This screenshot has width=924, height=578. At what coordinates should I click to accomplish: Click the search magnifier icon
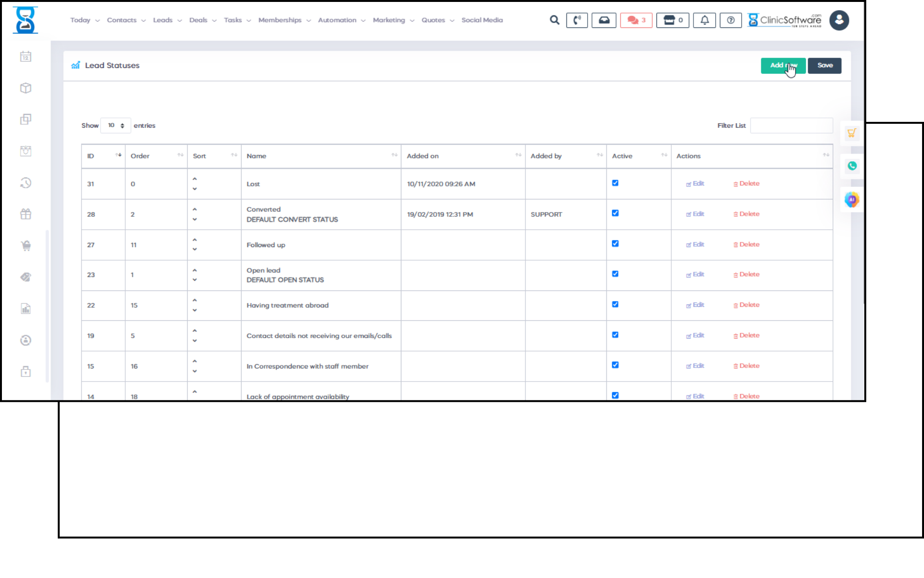554,20
